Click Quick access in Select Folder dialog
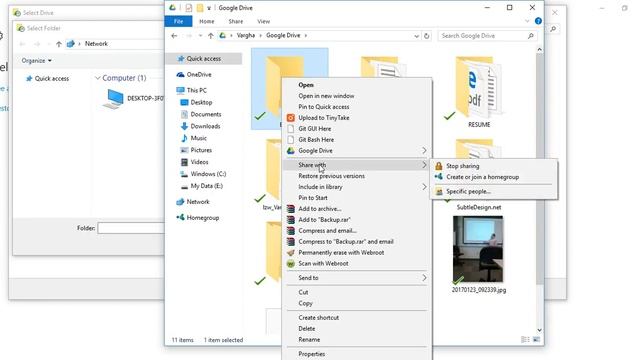 pos(47,78)
